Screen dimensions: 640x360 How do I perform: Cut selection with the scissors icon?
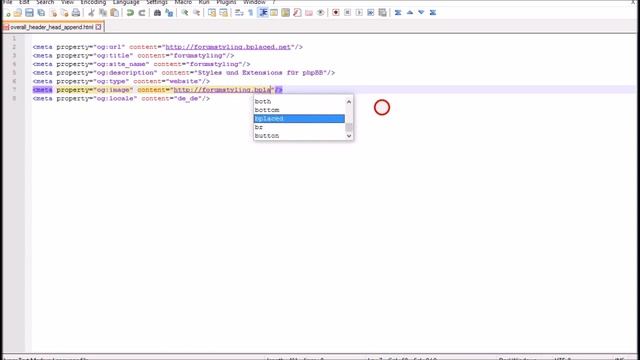(x=91, y=13)
